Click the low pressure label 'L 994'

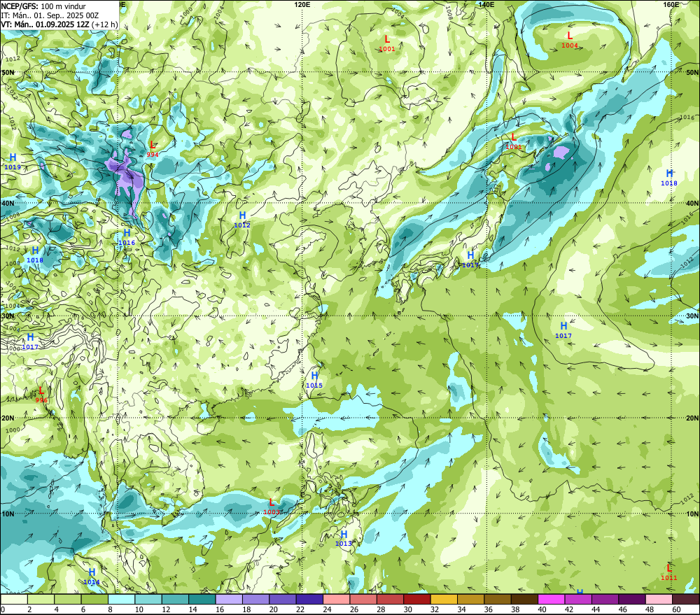coord(153,149)
